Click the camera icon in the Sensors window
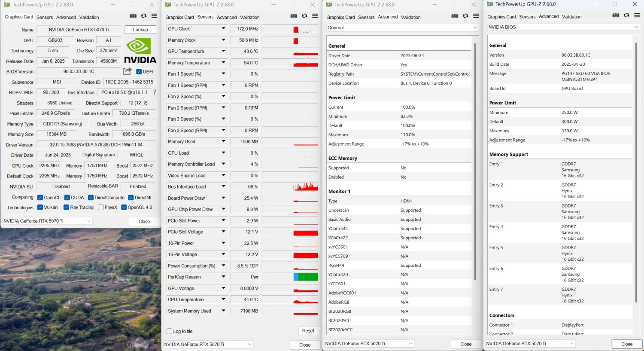This screenshot has height=351, width=644. 294,16
